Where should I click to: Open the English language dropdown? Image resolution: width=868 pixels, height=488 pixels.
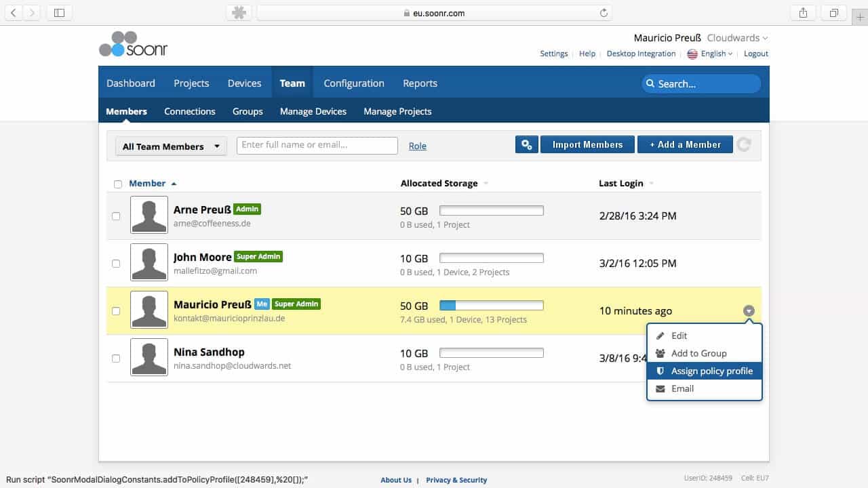click(x=709, y=53)
